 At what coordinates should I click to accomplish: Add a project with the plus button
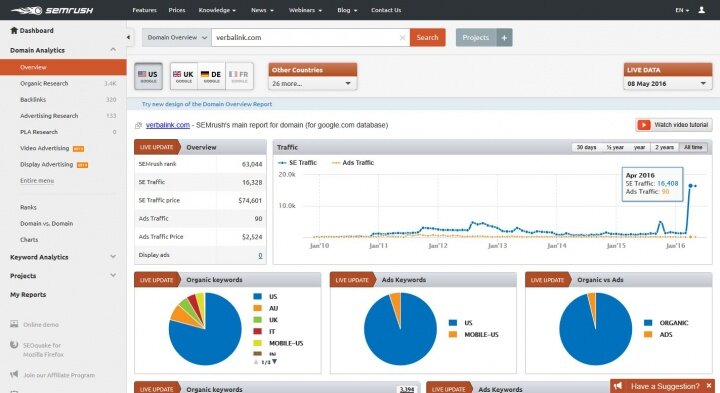coord(504,38)
